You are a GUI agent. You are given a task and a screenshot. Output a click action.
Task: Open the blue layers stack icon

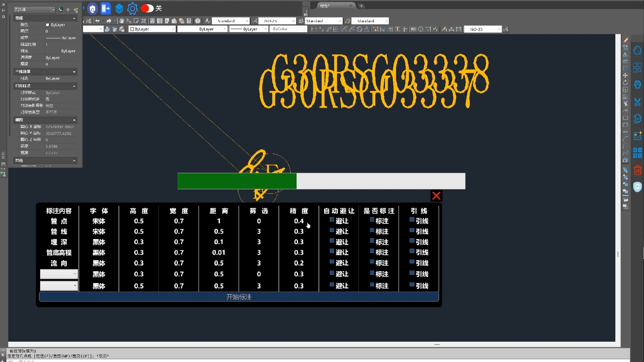pyautogui.click(x=119, y=9)
